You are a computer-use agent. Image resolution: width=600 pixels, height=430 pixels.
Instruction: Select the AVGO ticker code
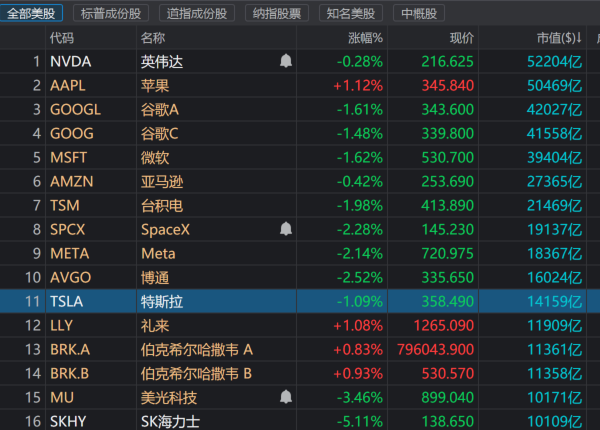click(71, 278)
